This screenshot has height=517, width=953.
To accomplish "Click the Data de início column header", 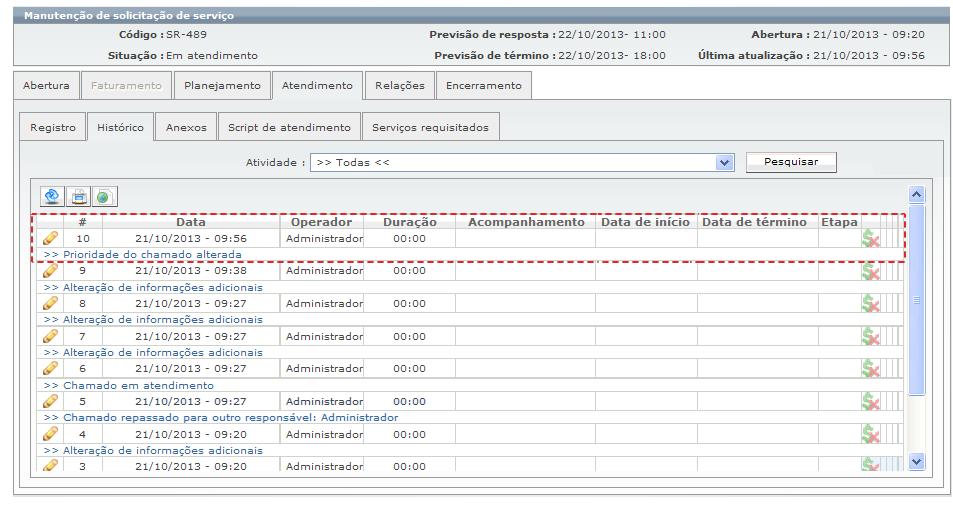I will tap(645, 222).
